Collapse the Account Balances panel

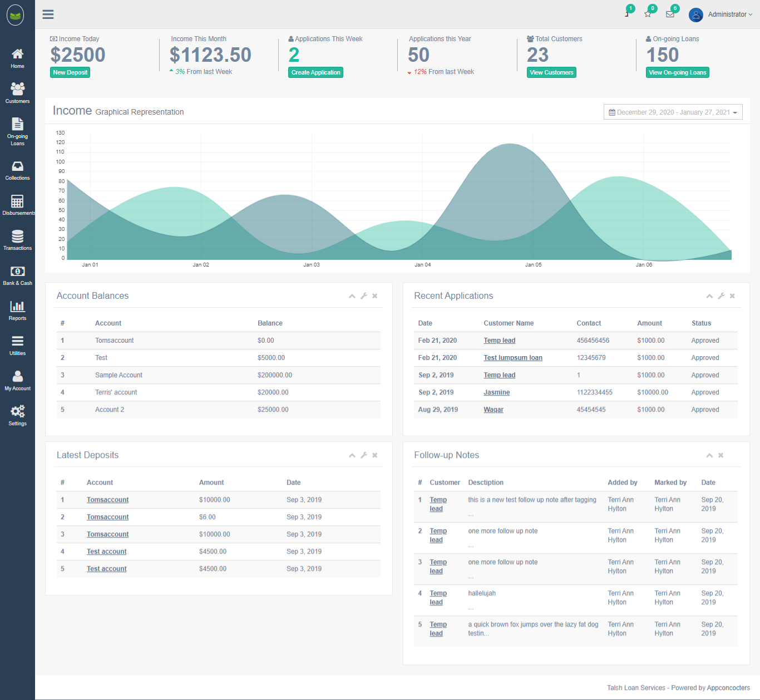coord(352,296)
